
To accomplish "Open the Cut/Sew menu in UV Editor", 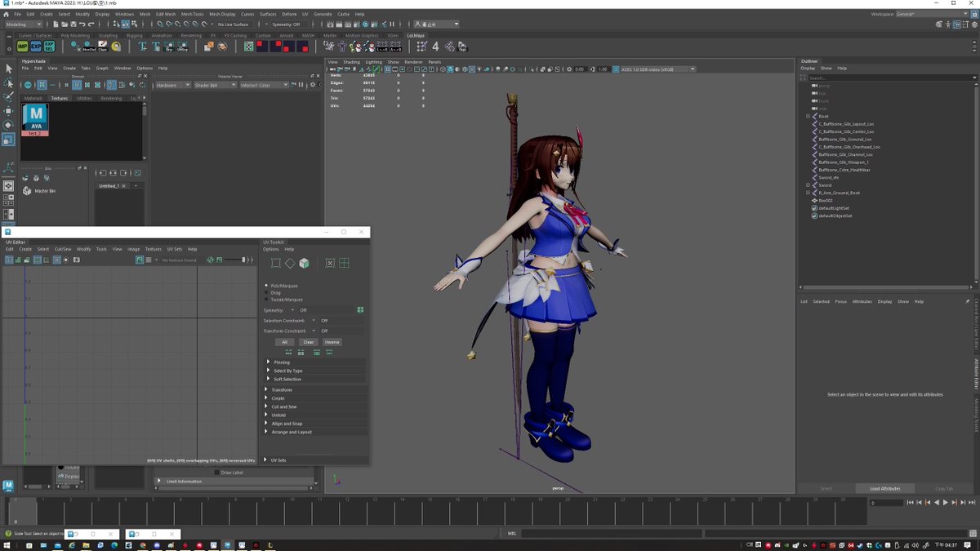I will pyautogui.click(x=63, y=249).
